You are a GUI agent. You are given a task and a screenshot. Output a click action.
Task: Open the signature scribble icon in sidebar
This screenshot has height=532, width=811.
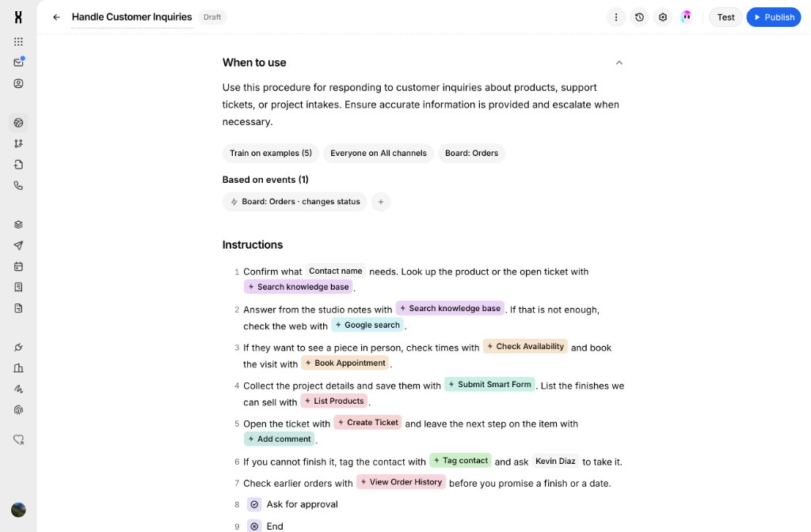[18, 389]
